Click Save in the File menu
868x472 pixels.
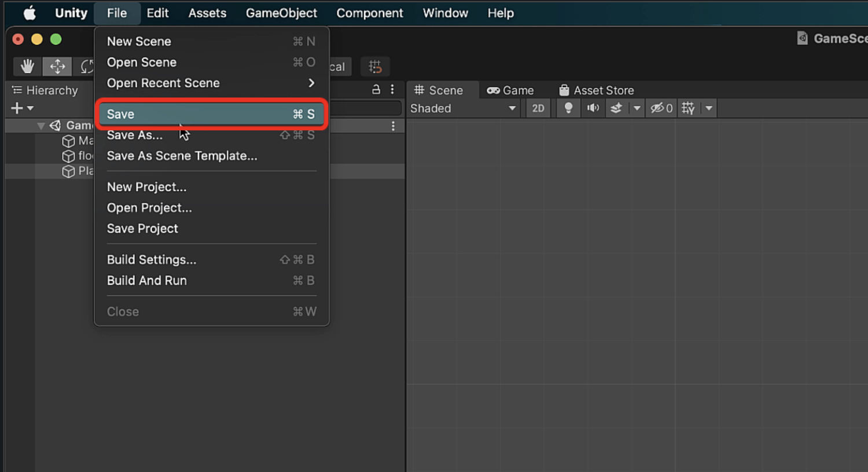(x=211, y=114)
